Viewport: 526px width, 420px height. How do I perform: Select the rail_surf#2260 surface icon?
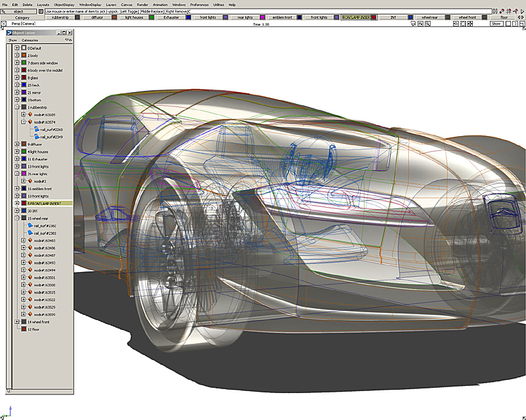(x=36, y=129)
